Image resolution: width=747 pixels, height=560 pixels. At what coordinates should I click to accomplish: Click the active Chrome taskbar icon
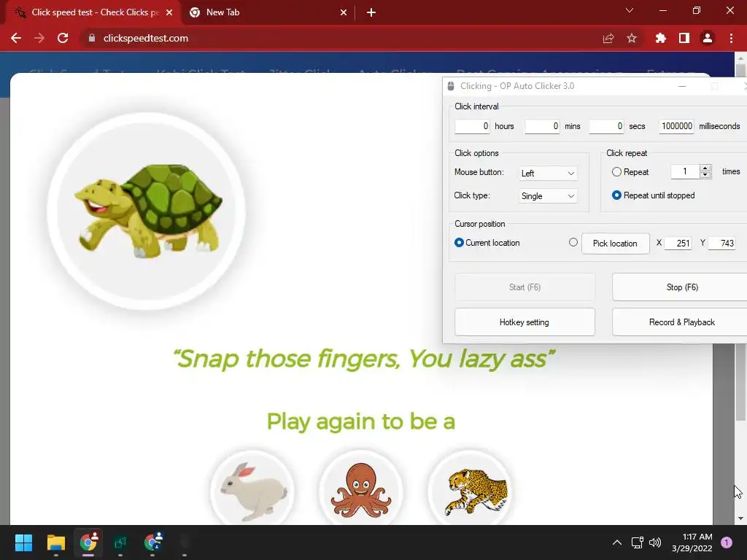88,542
